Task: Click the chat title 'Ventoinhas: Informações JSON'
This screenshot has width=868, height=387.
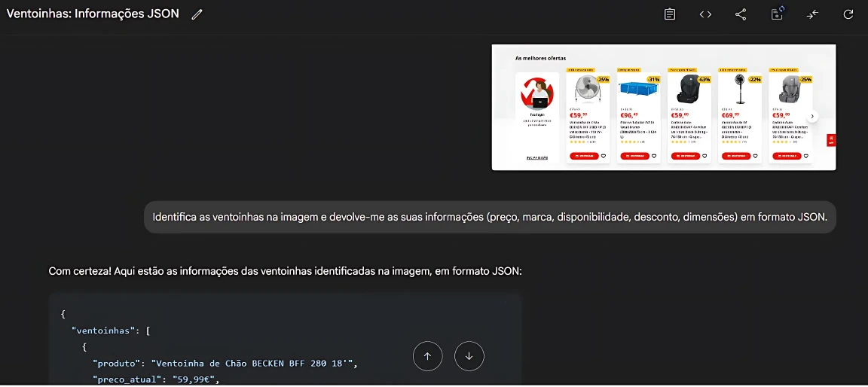Action: click(93, 14)
